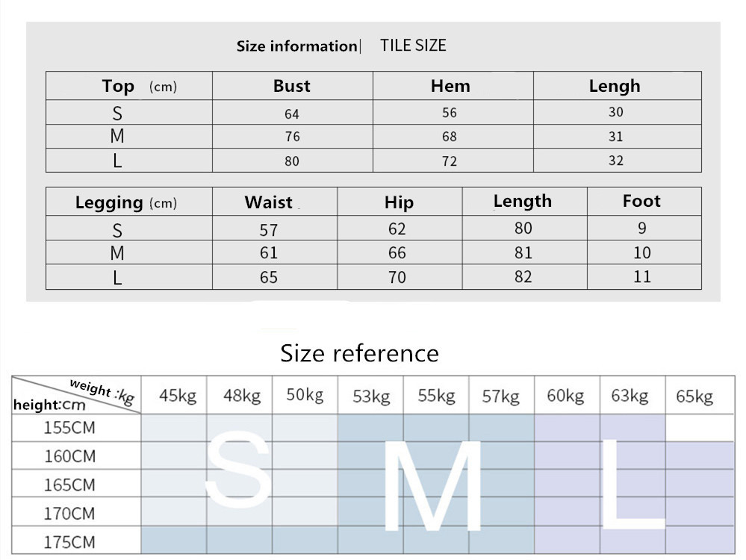Click bust value 76 for size M

pos(292,137)
